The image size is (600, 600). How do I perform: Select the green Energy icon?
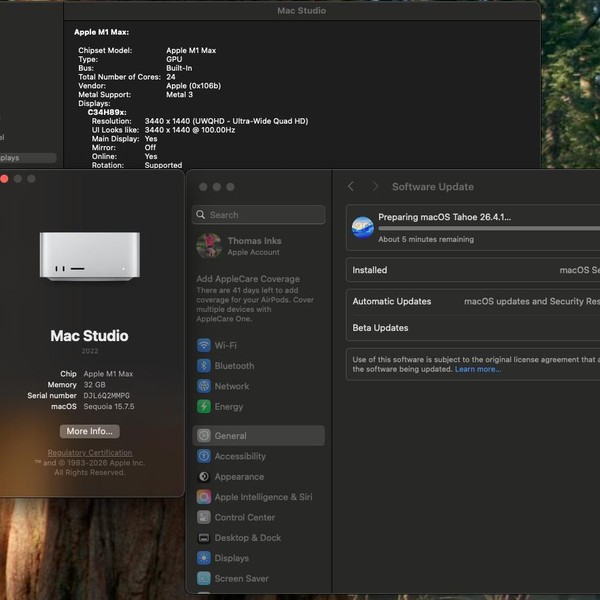tap(204, 406)
